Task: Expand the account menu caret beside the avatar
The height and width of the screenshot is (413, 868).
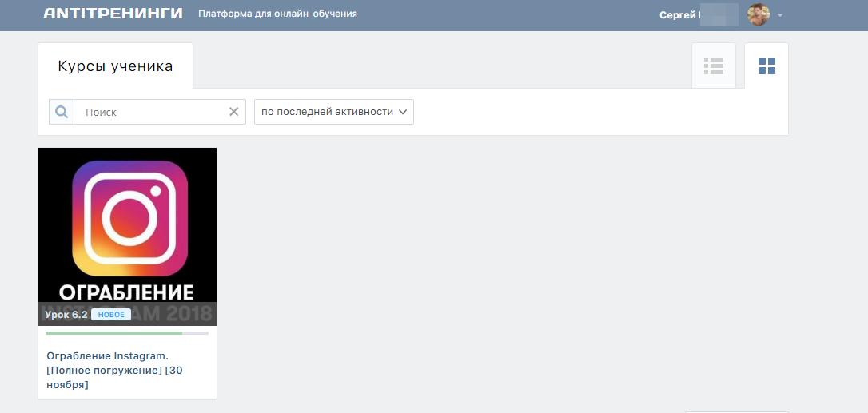Action: click(x=780, y=15)
